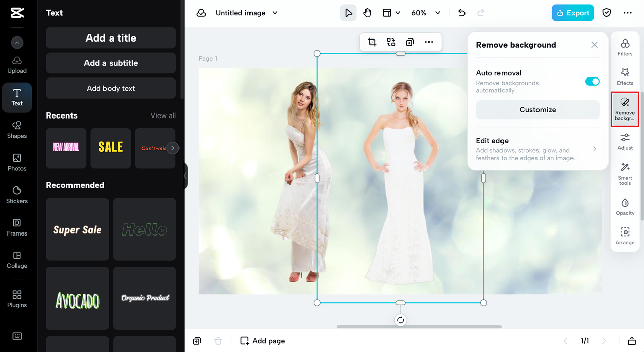Open the Filters panel
644x352 pixels.
tap(625, 47)
